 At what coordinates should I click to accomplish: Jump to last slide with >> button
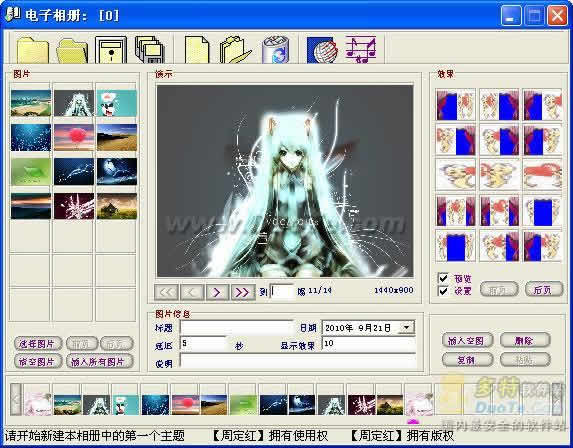click(243, 292)
